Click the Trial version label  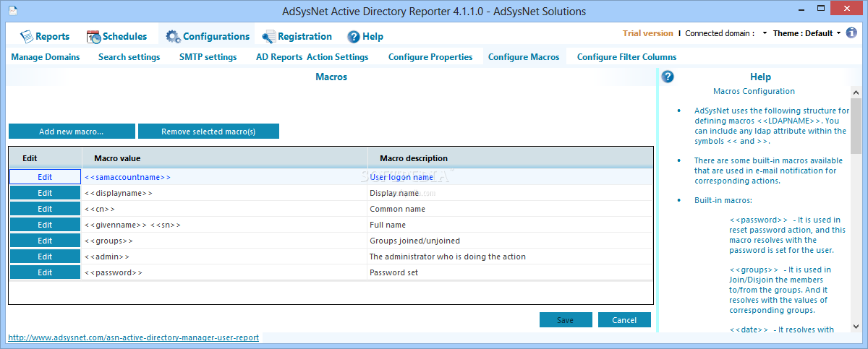(x=647, y=33)
